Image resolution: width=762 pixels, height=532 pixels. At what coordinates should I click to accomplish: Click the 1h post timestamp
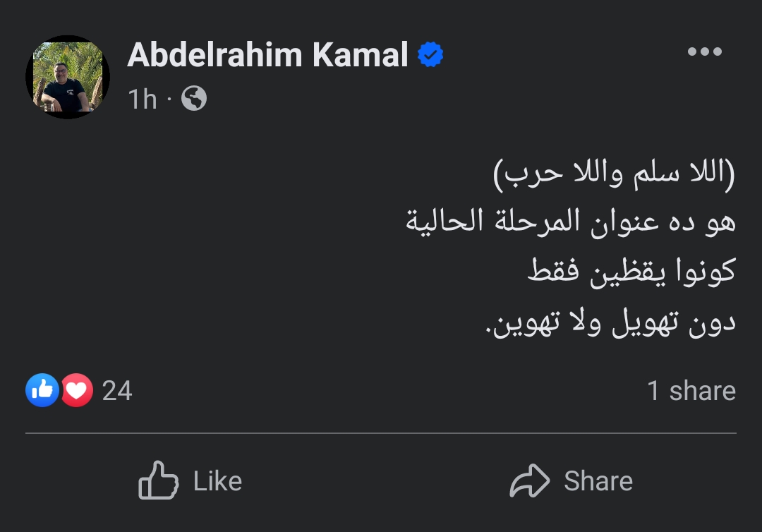143,99
